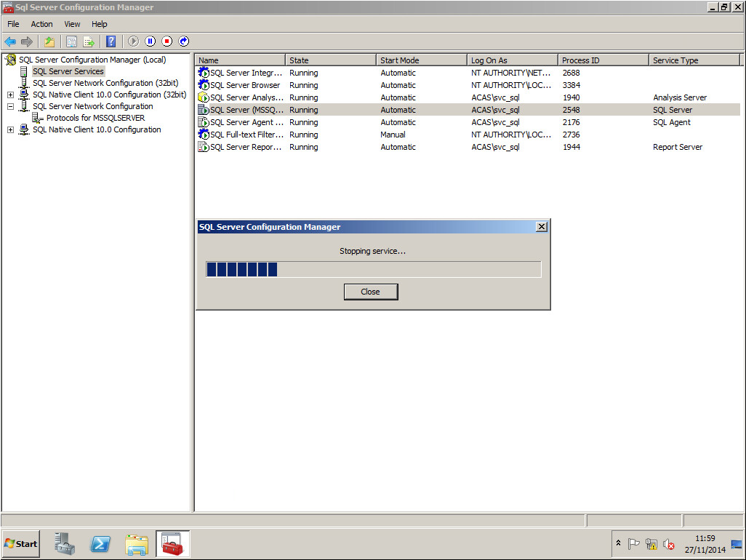
Task: Click the SQL Full-text Filter row icon
Action: tap(204, 134)
